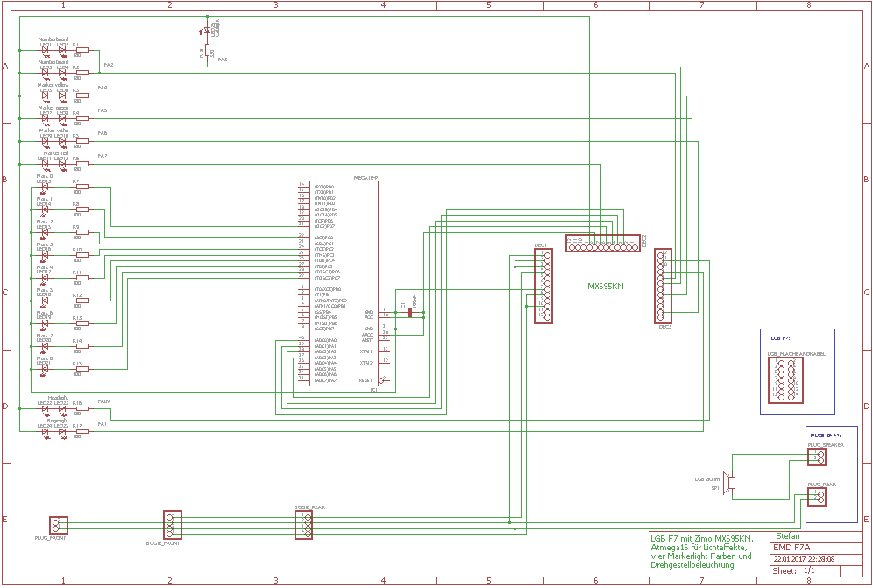
Task: Click the '(RXD)PD0' pin label
Action: (x=324, y=187)
